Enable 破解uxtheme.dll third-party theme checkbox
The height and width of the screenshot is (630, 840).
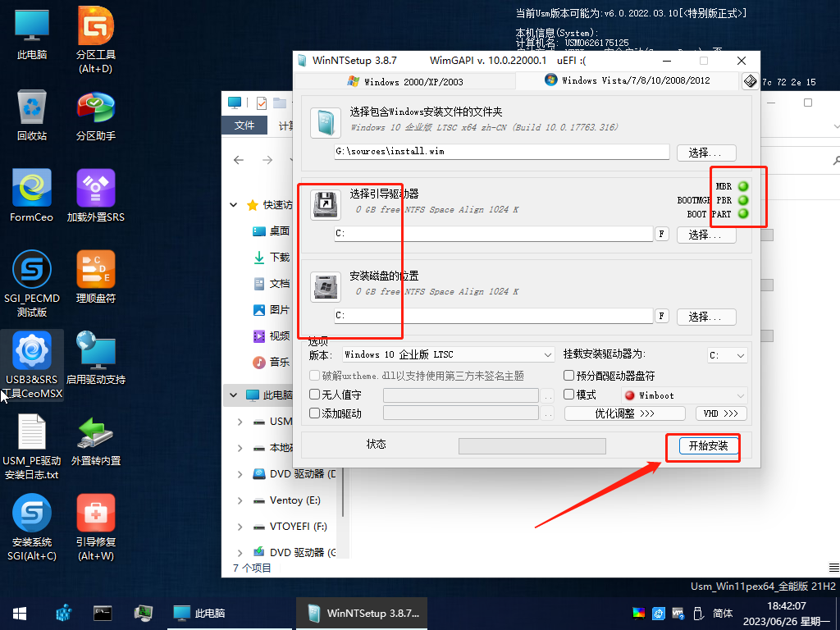click(x=314, y=376)
